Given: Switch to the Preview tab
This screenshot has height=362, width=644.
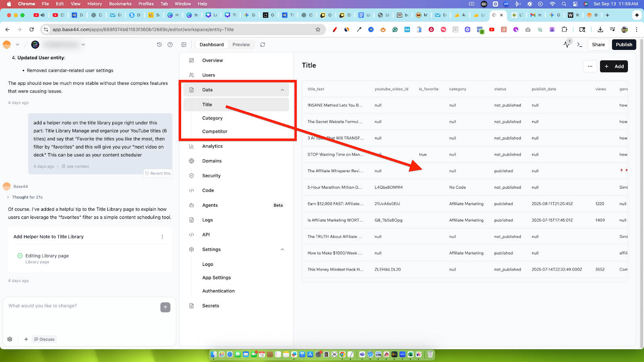Looking at the screenshot, I should (241, 45).
